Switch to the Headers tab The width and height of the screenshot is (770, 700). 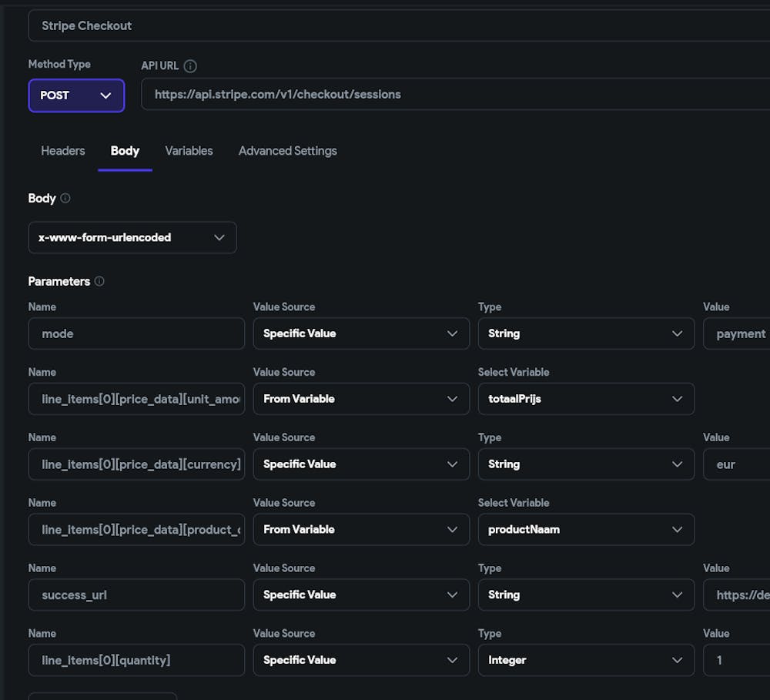(x=63, y=151)
